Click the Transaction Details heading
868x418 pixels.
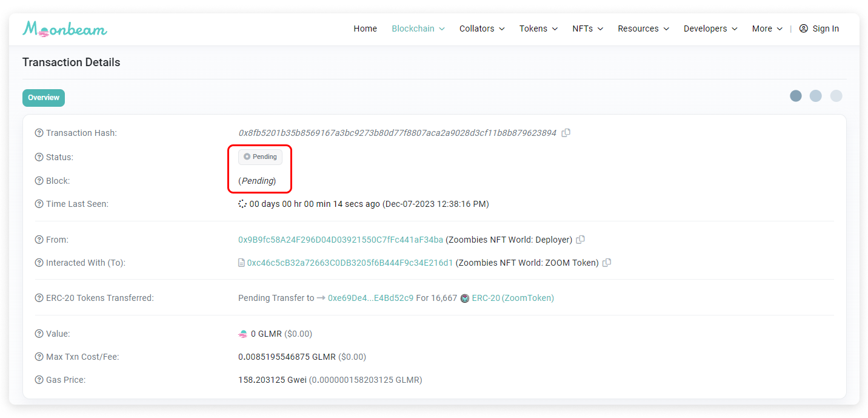(72, 62)
